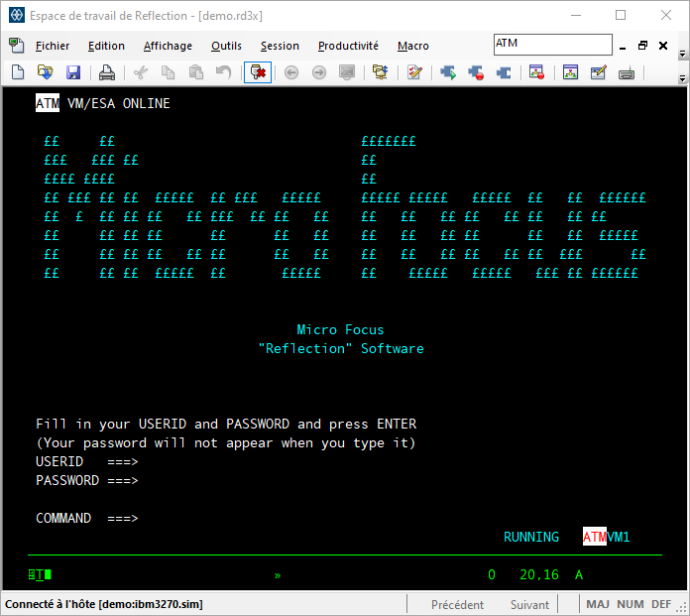The width and height of the screenshot is (690, 616).
Task: Click the New document icon
Action: click(x=18, y=72)
